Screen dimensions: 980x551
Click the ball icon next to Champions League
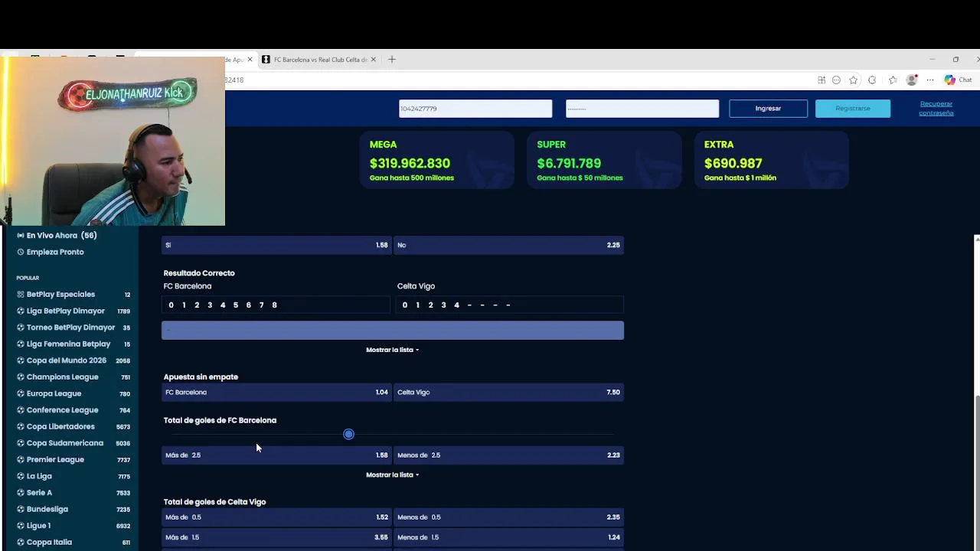click(21, 377)
